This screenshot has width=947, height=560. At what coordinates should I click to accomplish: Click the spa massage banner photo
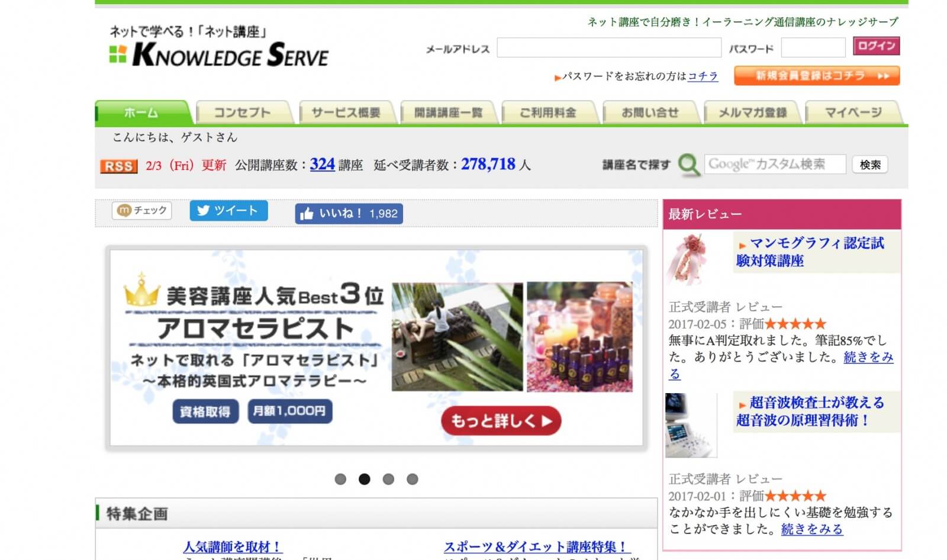(x=458, y=336)
